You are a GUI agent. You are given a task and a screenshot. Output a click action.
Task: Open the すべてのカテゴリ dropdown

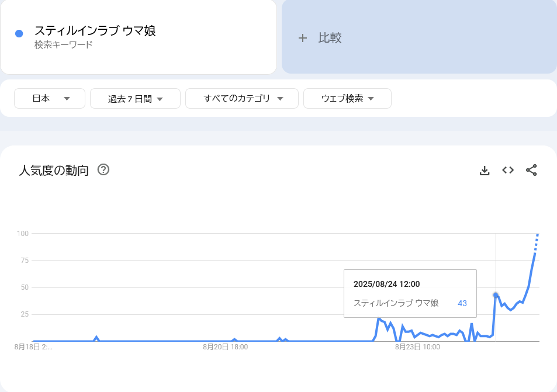242,99
